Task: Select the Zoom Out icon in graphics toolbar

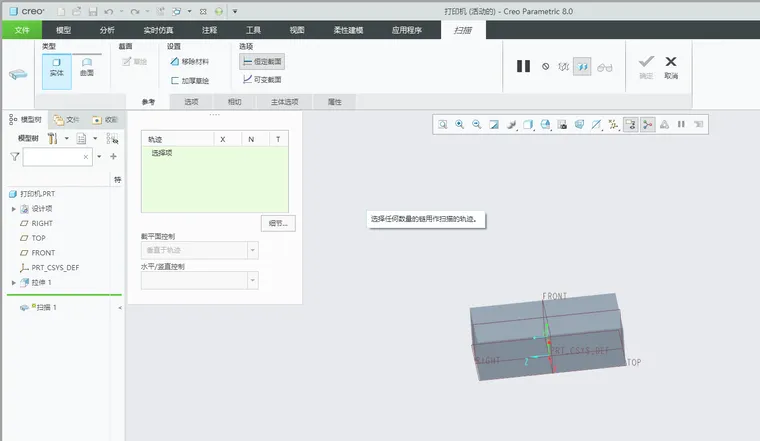Action: (476, 125)
